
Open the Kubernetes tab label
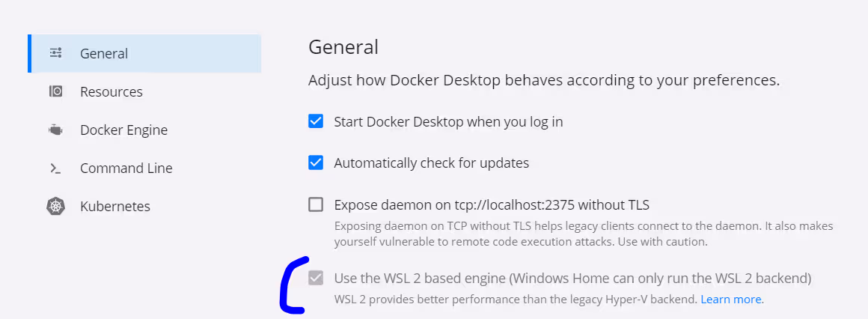point(115,206)
